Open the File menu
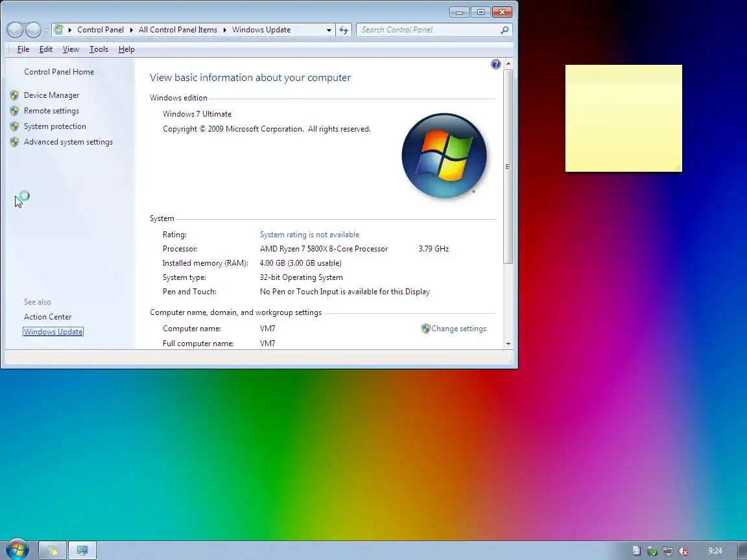The height and width of the screenshot is (560, 747). pos(23,49)
